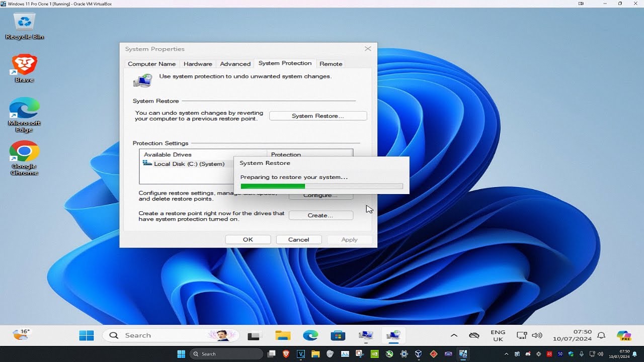Open the Advanced tab
644x362 pixels.
coord(235,64)
